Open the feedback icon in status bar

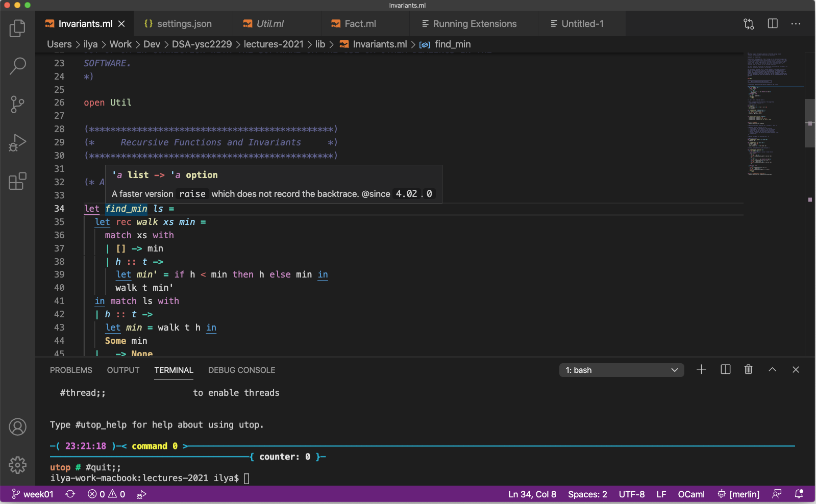click(x=777, y=494)
